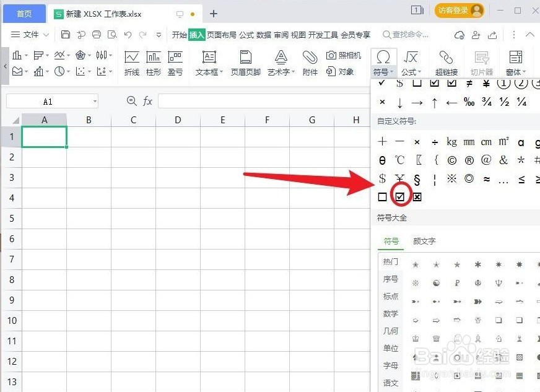This screenshot has width=540, height=392.
Task: Insert a scatter chart
Action: (x=81, y=71)
